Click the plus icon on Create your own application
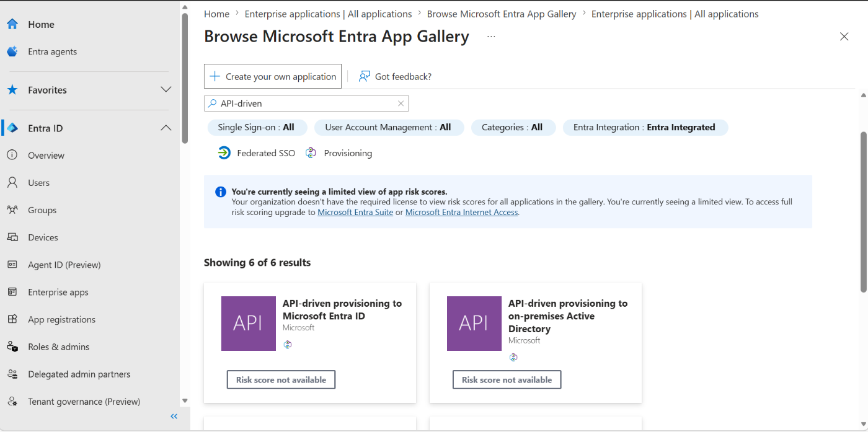The width and height of the screenshot is (868, 432). 215,76
